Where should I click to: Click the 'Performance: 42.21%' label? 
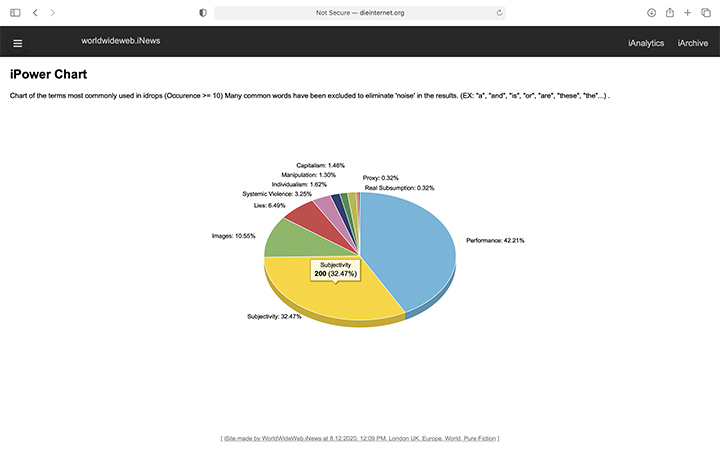click(x=495, y=241)
